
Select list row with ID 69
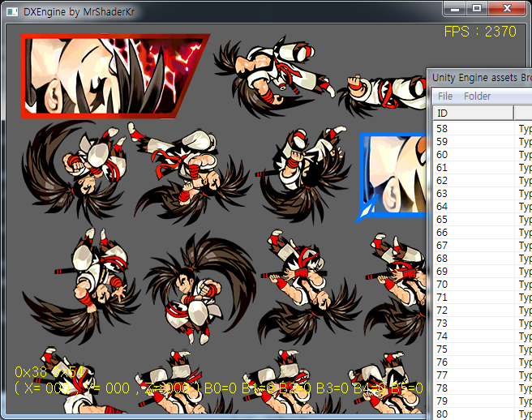pyautogui.click(x=483, y=272)
